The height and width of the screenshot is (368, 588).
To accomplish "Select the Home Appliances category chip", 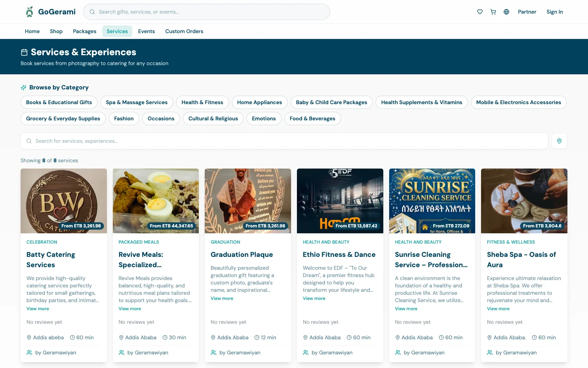I will pyautogui.click(x=259, y=102).
